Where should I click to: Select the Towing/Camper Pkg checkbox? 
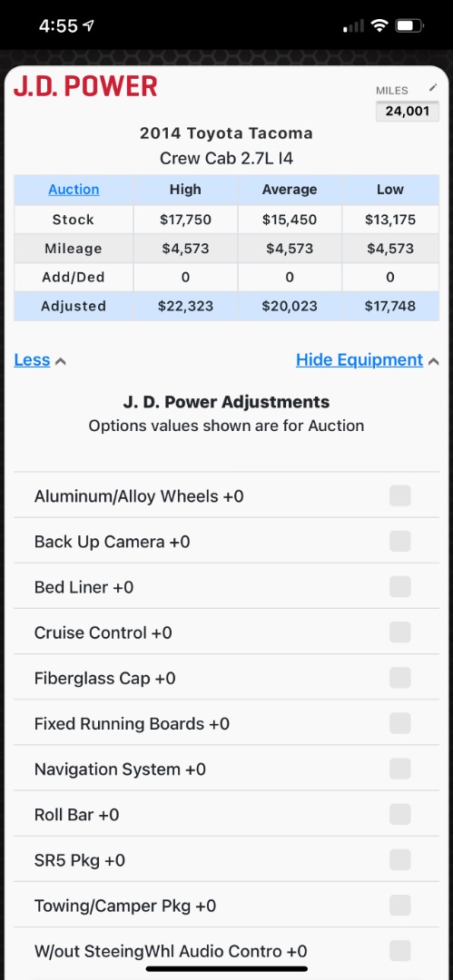coord(399,905)
